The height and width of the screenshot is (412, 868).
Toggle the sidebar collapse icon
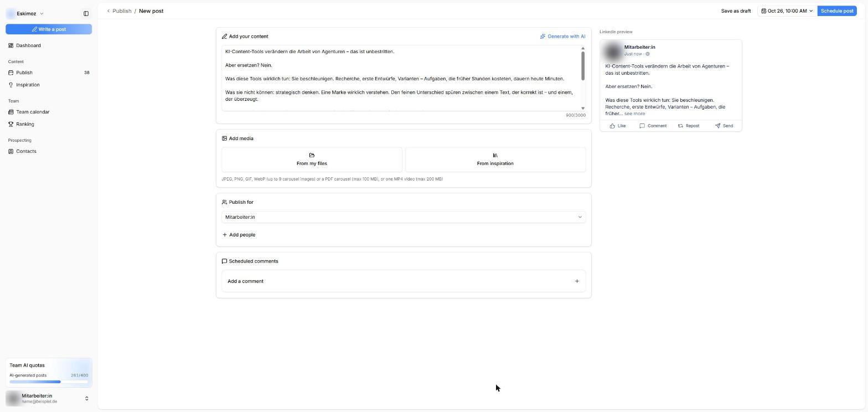86,13
